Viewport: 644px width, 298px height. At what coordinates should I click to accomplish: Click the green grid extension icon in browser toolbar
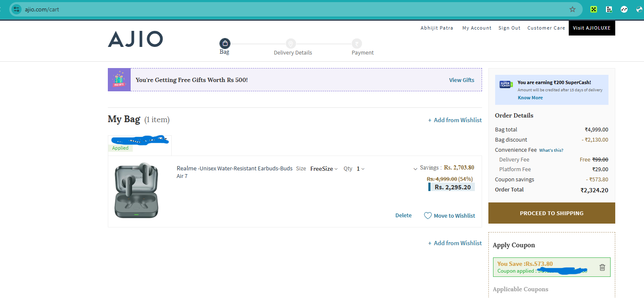[593, 9]
